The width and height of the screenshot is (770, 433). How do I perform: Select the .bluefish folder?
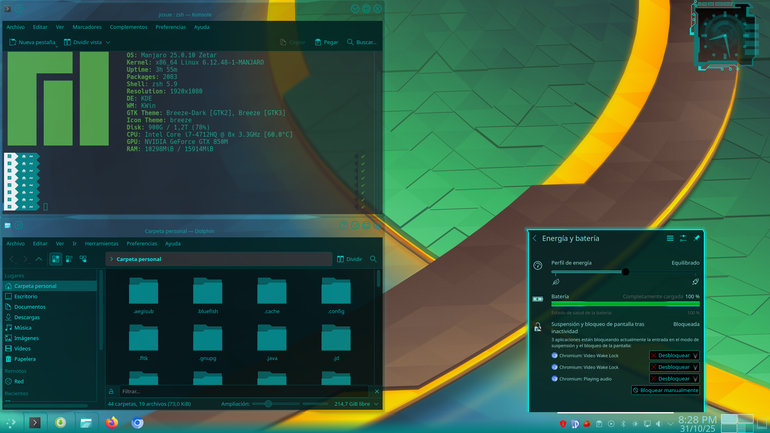(208, 296)
